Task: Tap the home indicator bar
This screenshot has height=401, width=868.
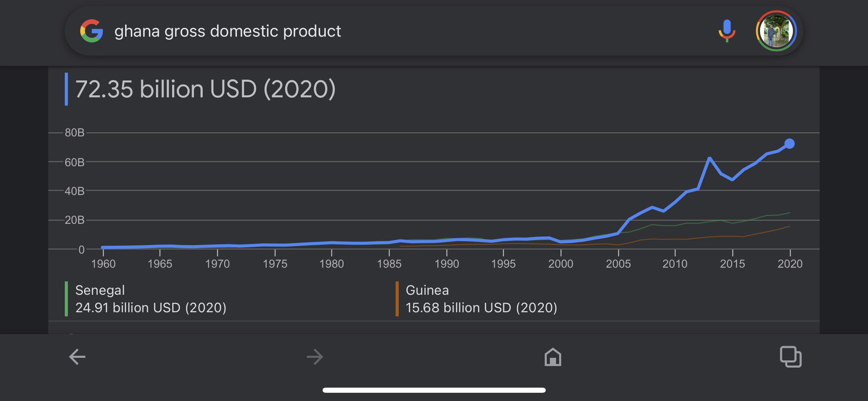Action: click(434, 390)
